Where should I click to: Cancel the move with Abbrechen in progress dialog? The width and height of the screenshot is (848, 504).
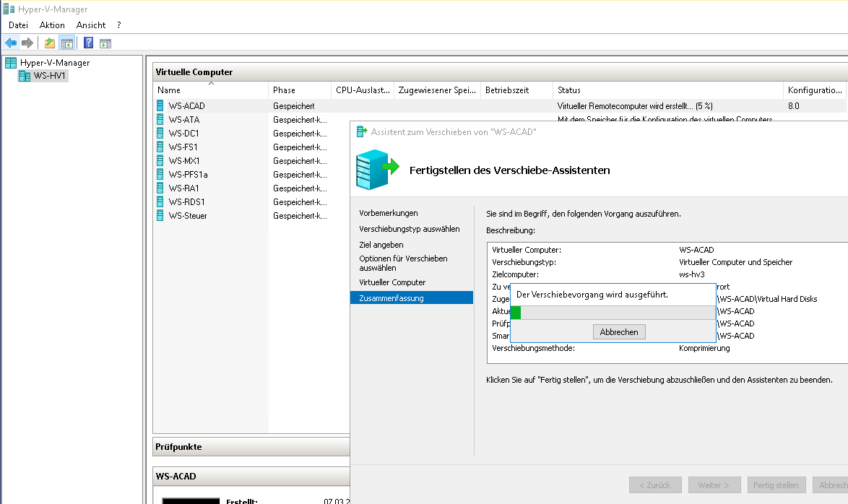tap(619, 332)
